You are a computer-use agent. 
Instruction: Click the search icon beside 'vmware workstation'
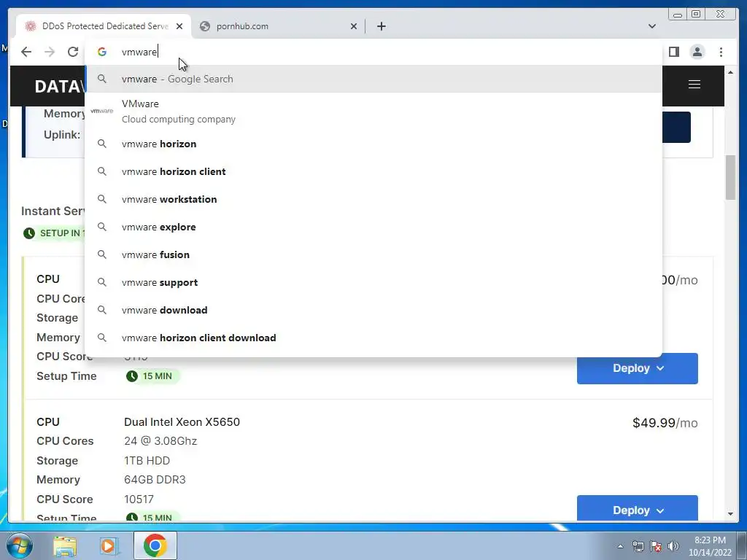102,198
